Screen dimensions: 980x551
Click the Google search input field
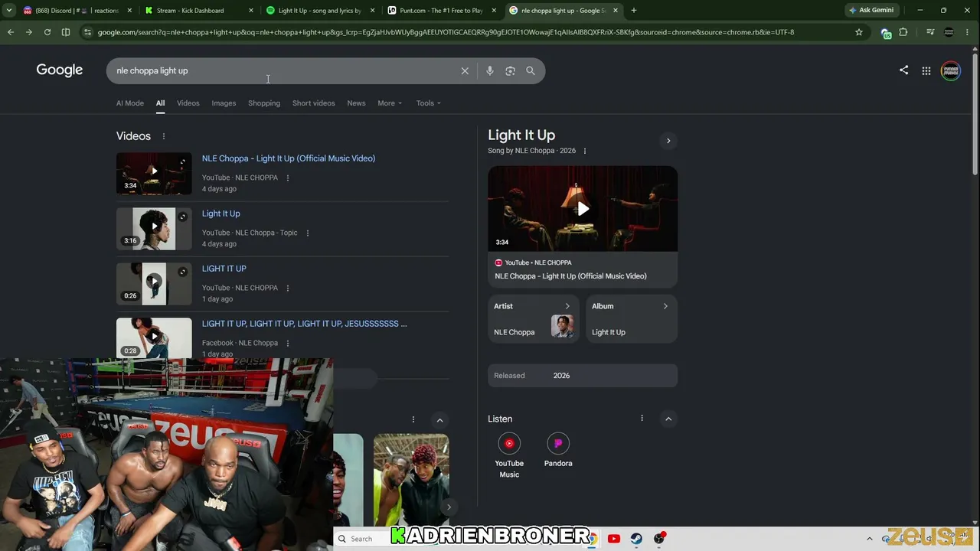click(x=283, y=70)
